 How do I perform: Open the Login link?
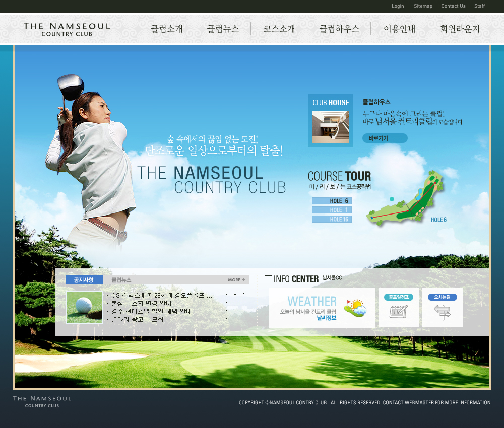coord(398,6)
